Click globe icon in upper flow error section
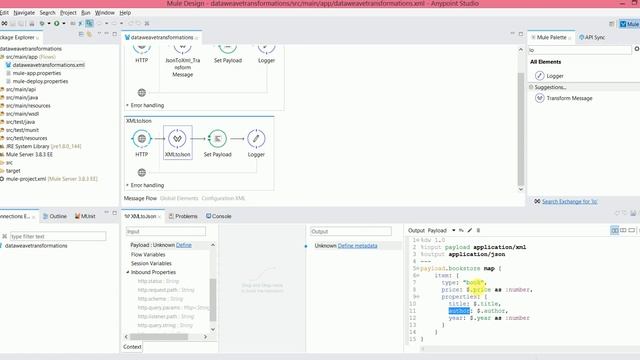Viewport: 640px width, 360px height. [x=142, y=93]
